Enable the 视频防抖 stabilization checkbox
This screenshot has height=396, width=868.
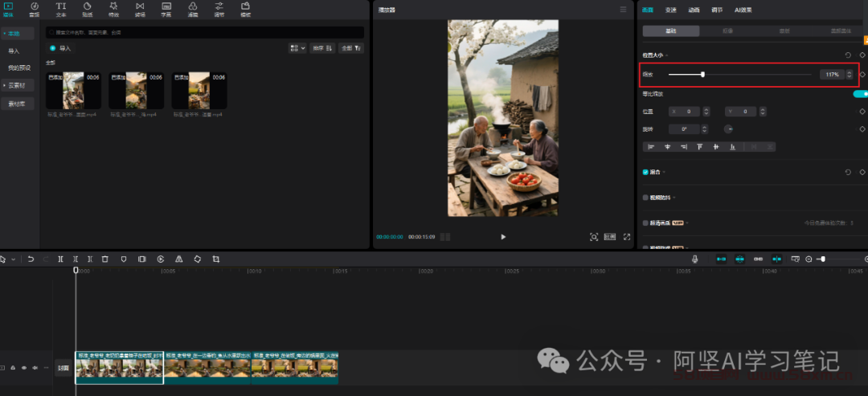tap(645, 198)
